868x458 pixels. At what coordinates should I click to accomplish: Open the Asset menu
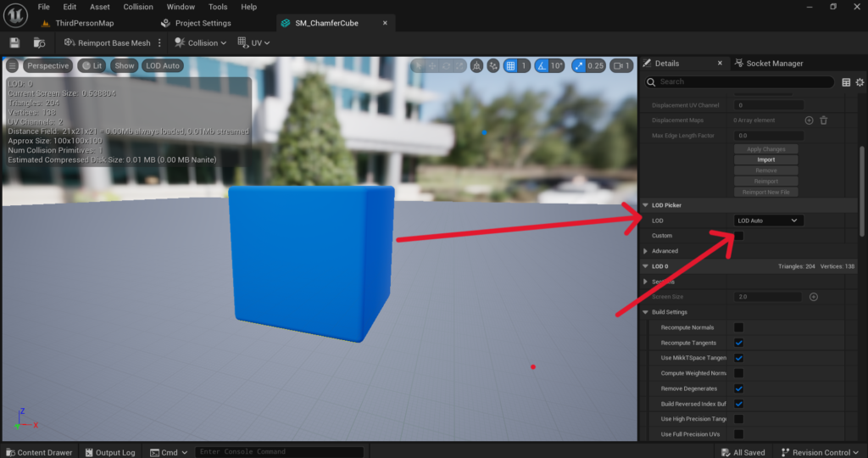pyautogui.click(x=100, y=7)
